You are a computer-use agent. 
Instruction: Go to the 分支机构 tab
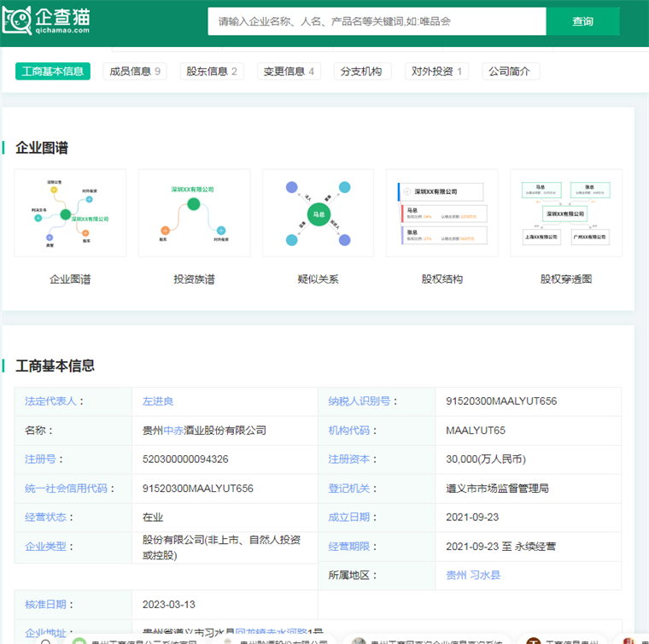pos(361,71)
